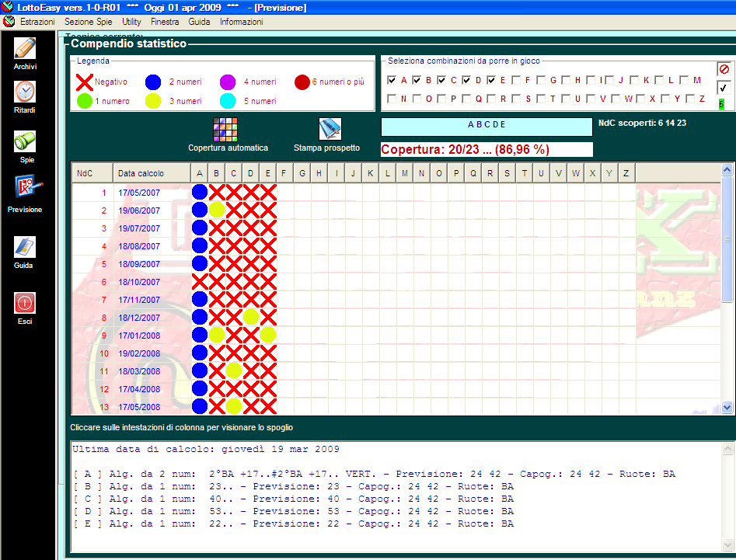Open the Guida menu
The height and width of the screenshot is (560, 736).
click(x=199, y=22)
